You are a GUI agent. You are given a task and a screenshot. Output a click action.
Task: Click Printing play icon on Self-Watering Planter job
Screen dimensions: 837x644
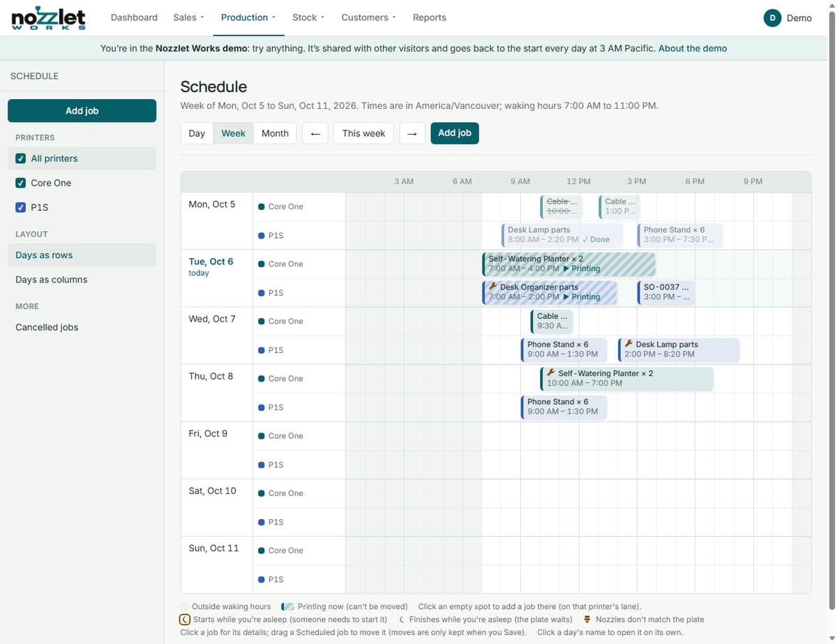click(x=566, y=269)
